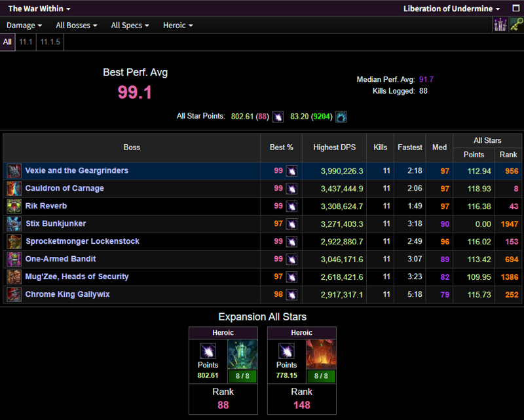Click spec icon in Cauldron of Carnage row
The height and width of the screenshot is (420, 524).
291,189
